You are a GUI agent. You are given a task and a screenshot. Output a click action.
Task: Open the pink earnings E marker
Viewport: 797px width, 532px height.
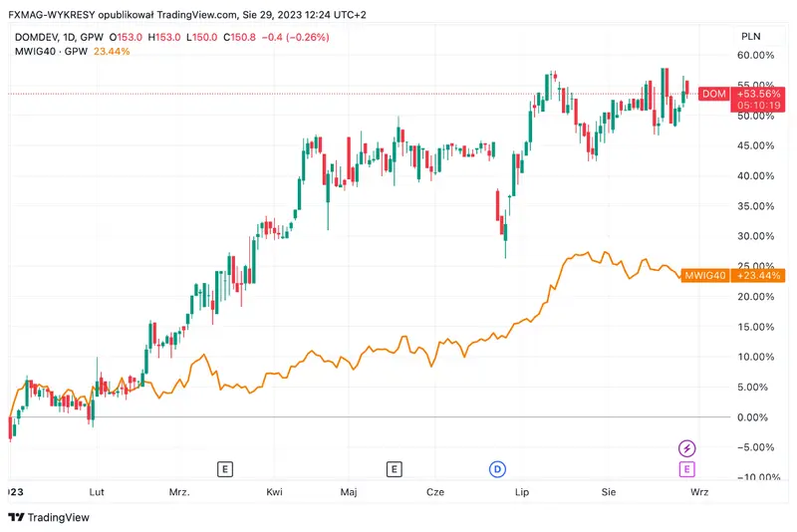coord(686,469)
